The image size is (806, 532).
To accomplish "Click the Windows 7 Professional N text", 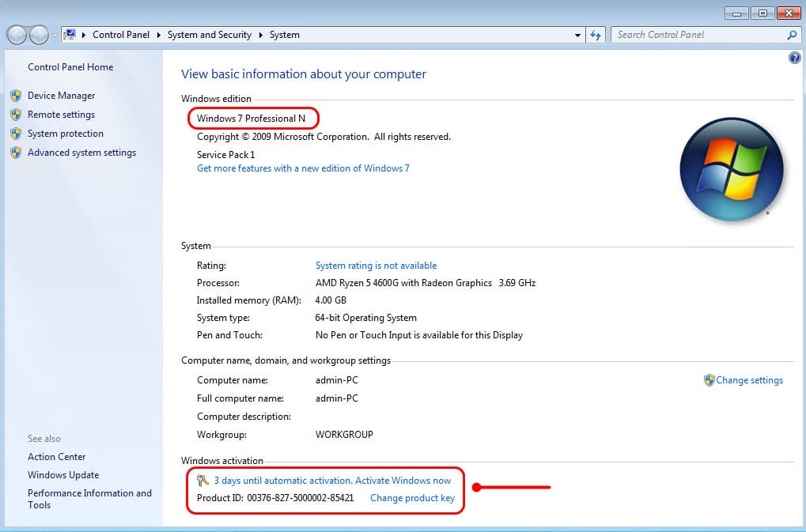I will [251, 118].
